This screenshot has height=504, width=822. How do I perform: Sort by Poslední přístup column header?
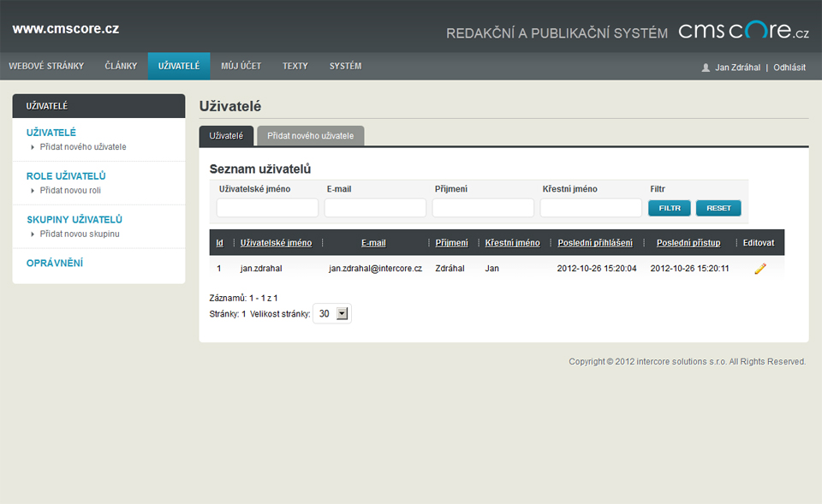click(688, 242)
